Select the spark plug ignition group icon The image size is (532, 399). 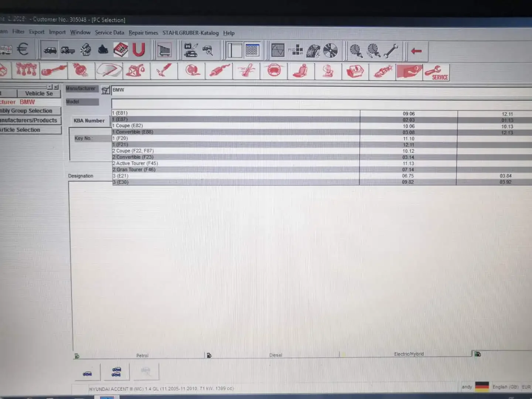382,72
